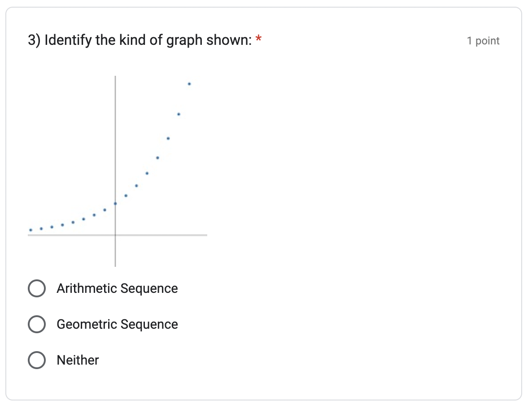This screenshot has height=409, width=532.
Task: Click the Neither answer label
Action: (x=77, y=360)
